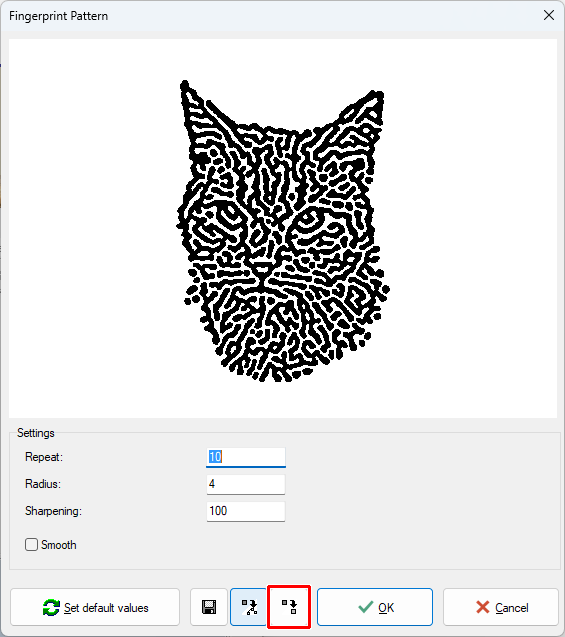This screenshot has height=637, width=565.
Task: Click the red-outlined down-arrow squares icon
Action: [x=289, y=607]
